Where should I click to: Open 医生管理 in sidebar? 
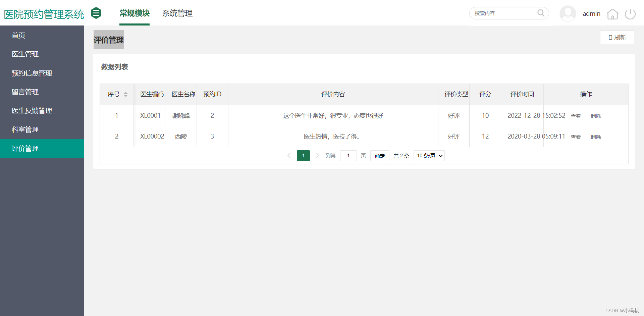point(42,54)
